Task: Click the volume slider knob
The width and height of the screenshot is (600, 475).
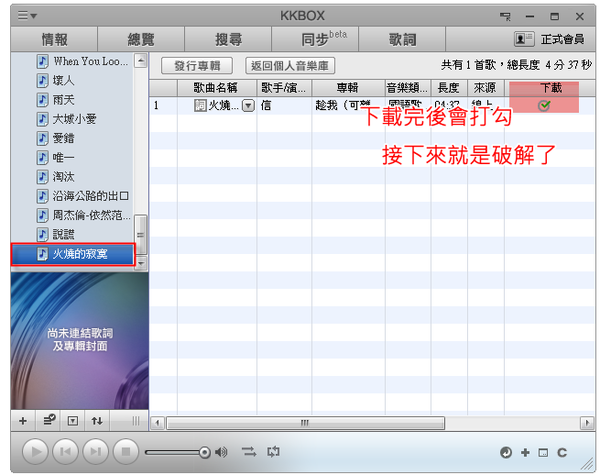Action: (x=205, y=452)
